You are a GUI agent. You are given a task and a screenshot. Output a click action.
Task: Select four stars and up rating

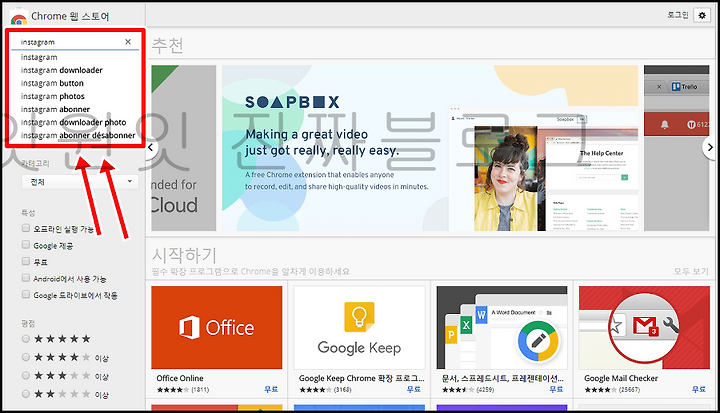coord(26,357)
